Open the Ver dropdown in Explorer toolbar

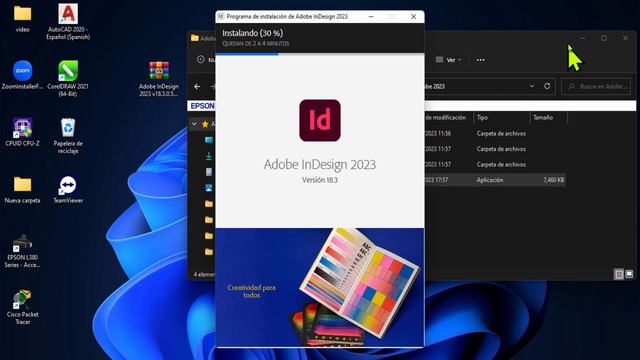click(x=449, y=60)
